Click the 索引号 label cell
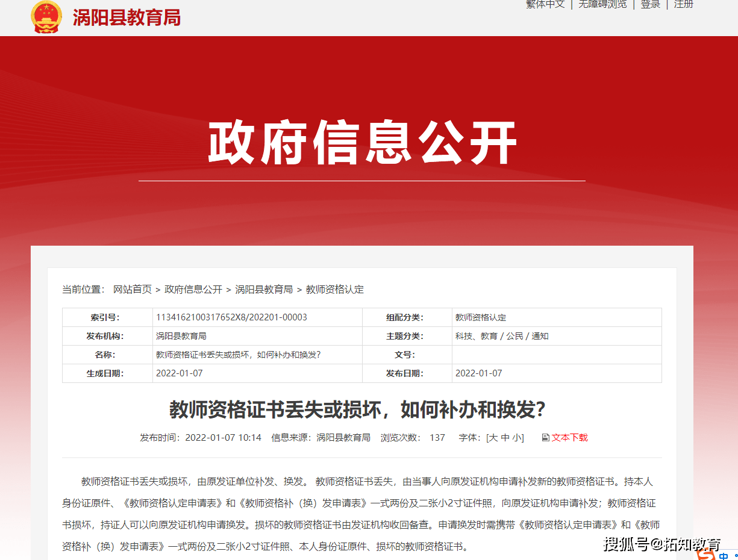This screenshot has width=738, height=560. point(107,317)
